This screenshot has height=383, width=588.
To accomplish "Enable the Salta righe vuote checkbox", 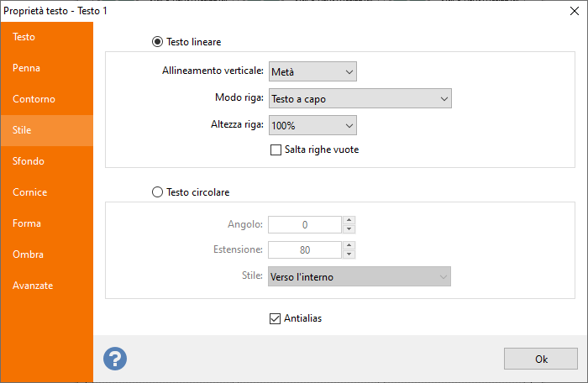I will click(x=276, y=150).
